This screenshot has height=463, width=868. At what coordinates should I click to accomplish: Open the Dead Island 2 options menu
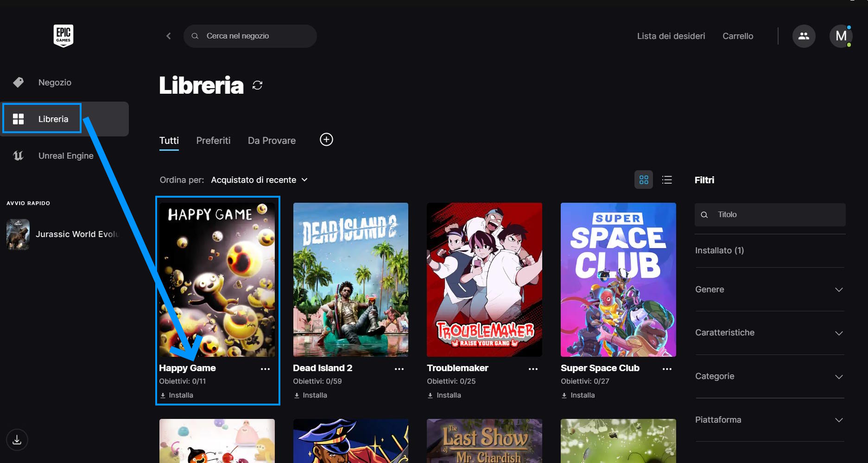point(399,369)
